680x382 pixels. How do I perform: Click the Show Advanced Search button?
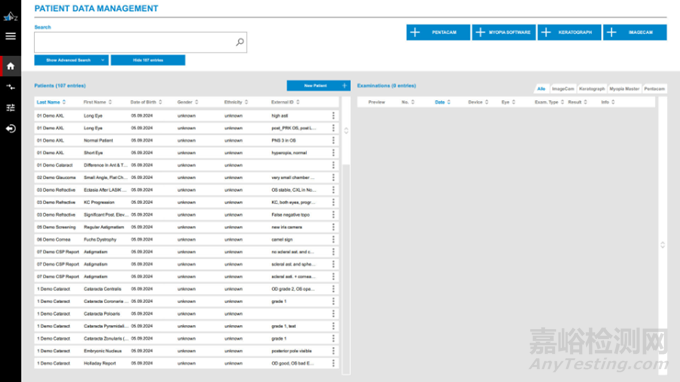[71, 60]
